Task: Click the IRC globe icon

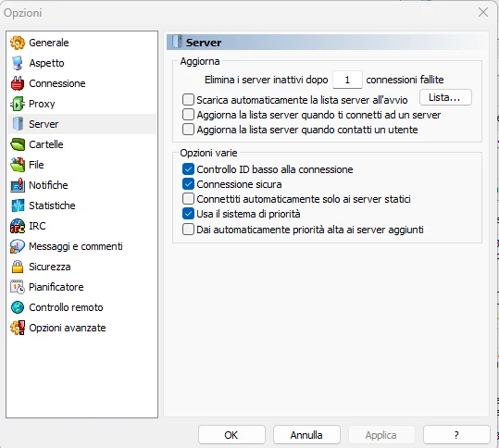Action: (18, 226)
